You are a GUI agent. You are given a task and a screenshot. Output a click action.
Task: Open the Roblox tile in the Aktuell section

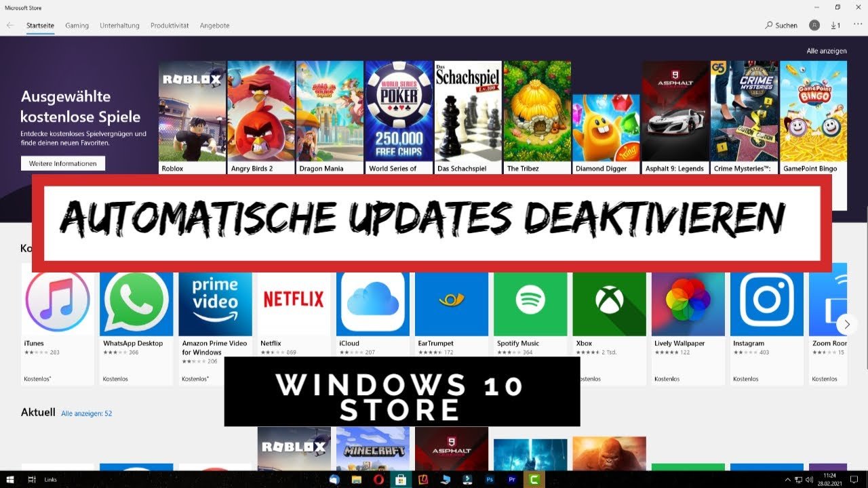(x=294, y=447)
